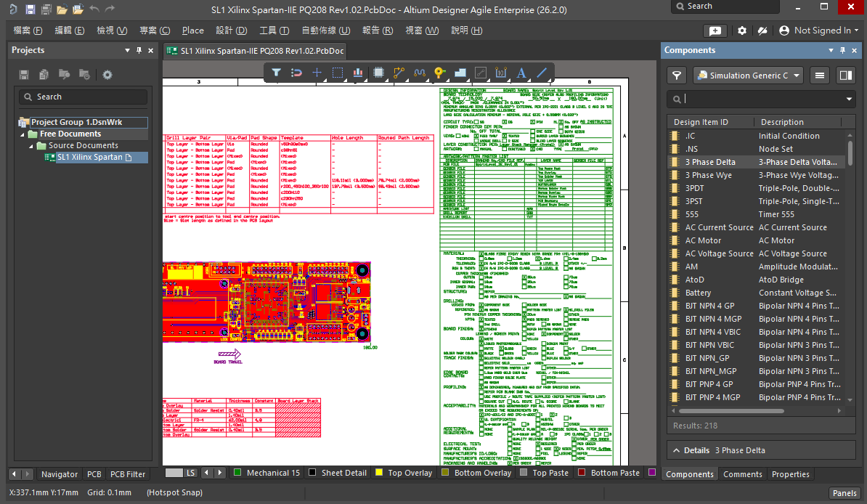Image resolution: width=867 pixels, height=504 pixels.
Task: Select the Interactive Length Tuning tool
Action: pos(419,73)
